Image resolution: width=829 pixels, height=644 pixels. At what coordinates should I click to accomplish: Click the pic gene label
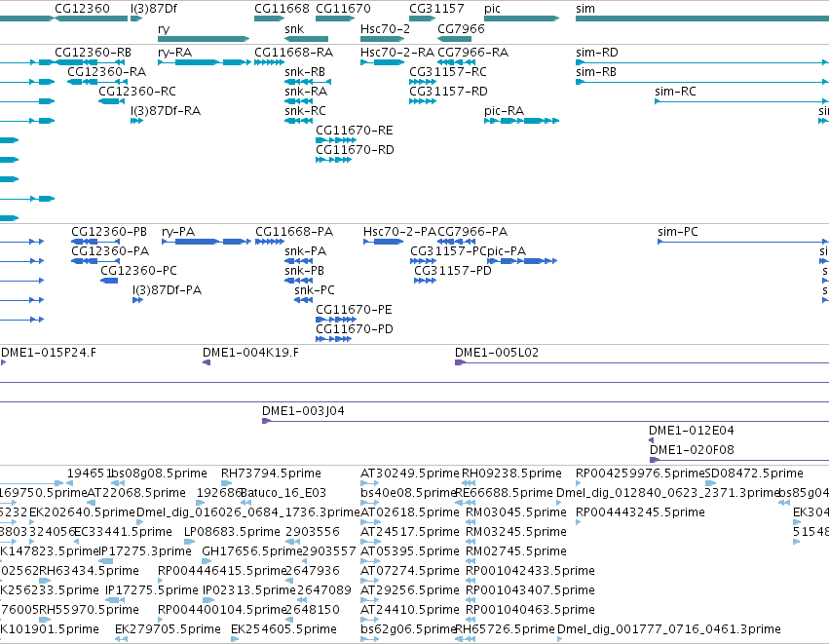492,9
